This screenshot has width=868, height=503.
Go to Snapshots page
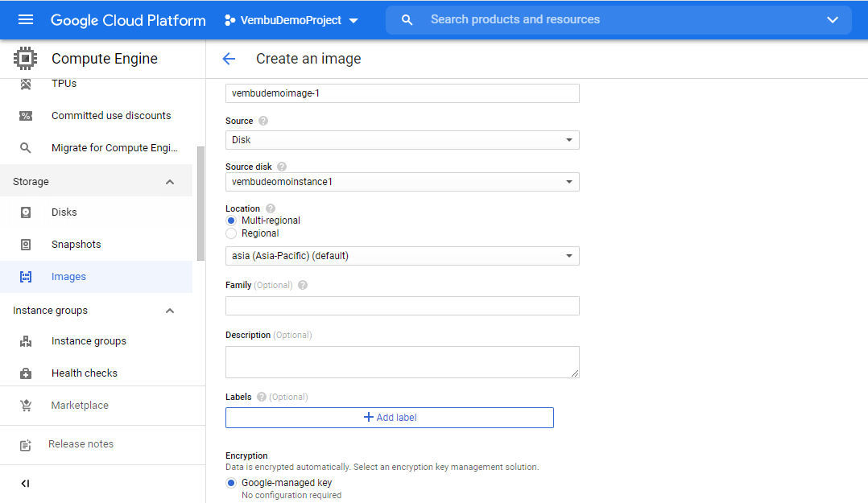pyautogui.click(x=76, y=245)
